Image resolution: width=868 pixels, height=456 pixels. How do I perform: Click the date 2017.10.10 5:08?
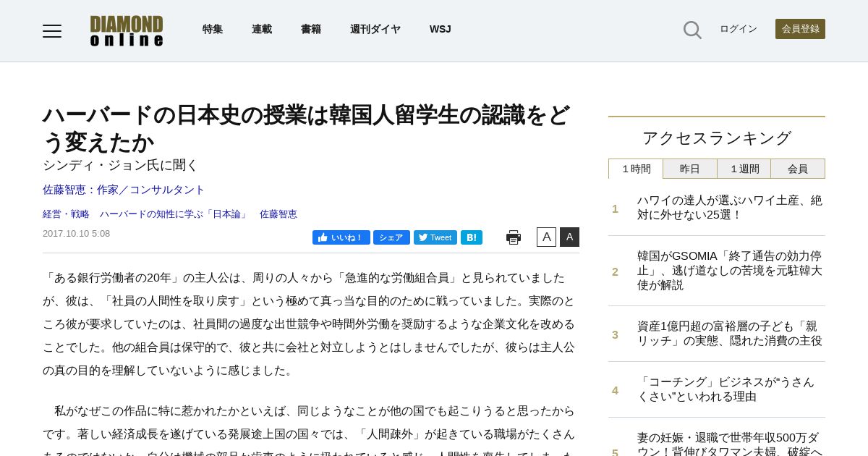pos(76,234)
